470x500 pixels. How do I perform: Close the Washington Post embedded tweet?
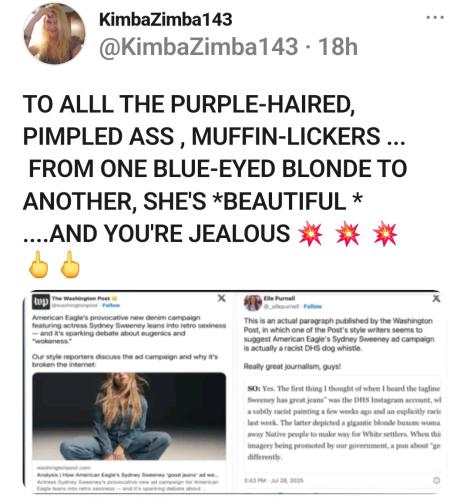point(221,298)
